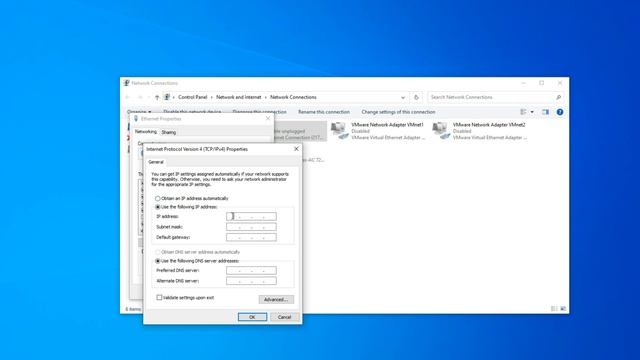640x360 pixels.
Task: Click Control Panel in breadcrumb path
Action: point(193,97)
